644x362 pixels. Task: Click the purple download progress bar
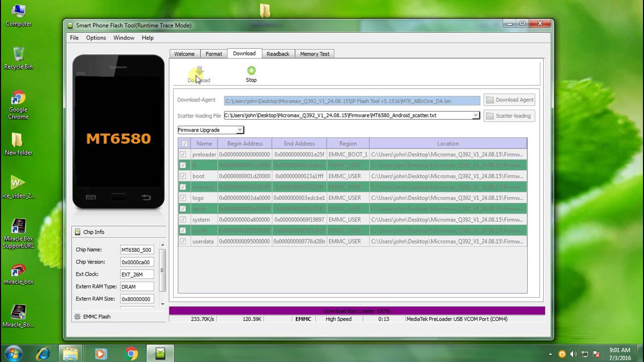pyautogui.click(x=357, y=311)
